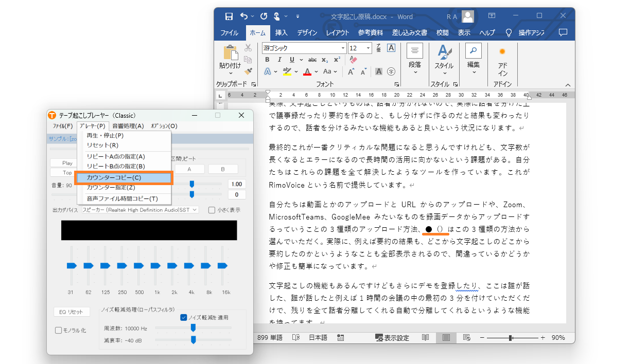Screen dimensions: 630x364
Task: Expand the font size dropdown showing 12
Action: coord(368,48)
